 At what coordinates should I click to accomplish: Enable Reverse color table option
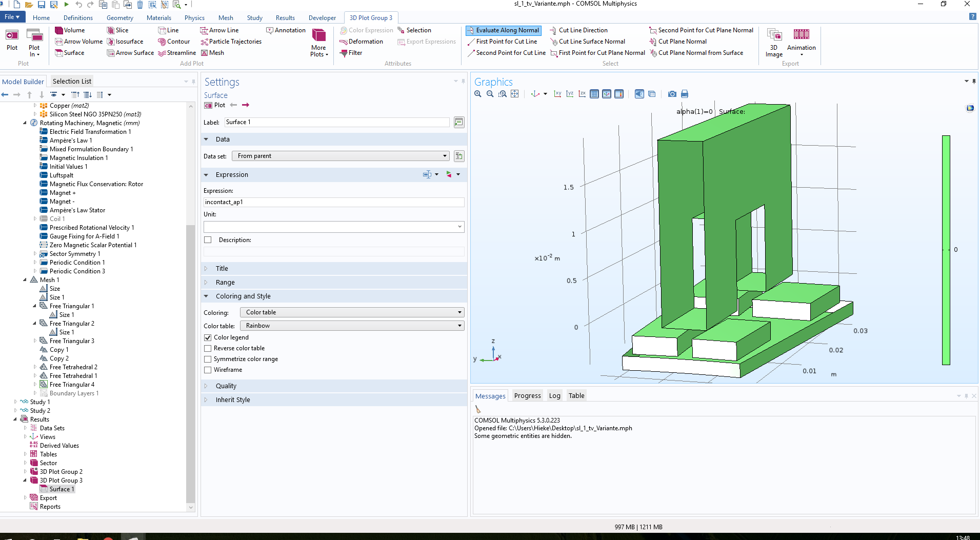click(x=208, y=348)
